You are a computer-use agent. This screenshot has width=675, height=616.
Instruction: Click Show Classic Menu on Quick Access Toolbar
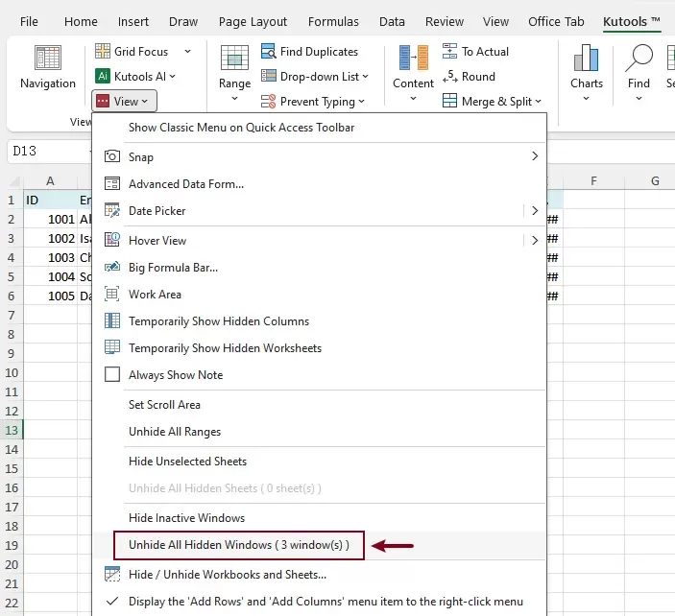tap(319, 128)
